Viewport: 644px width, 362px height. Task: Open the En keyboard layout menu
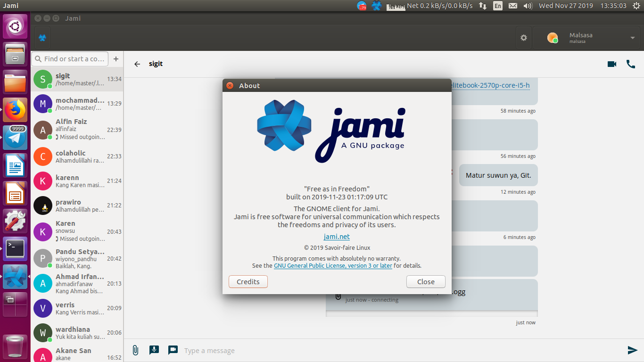click(497, 6)
